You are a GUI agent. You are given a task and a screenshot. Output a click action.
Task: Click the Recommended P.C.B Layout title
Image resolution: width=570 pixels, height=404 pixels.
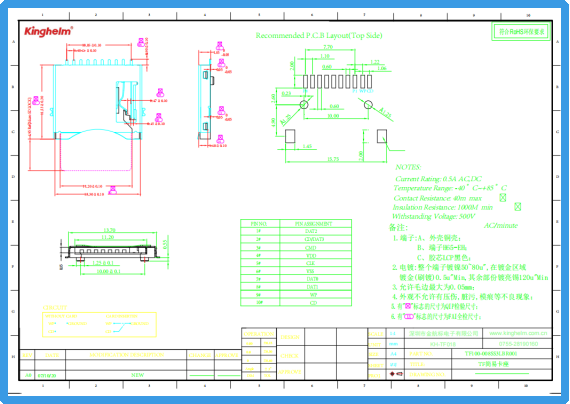tap(319, 35)
